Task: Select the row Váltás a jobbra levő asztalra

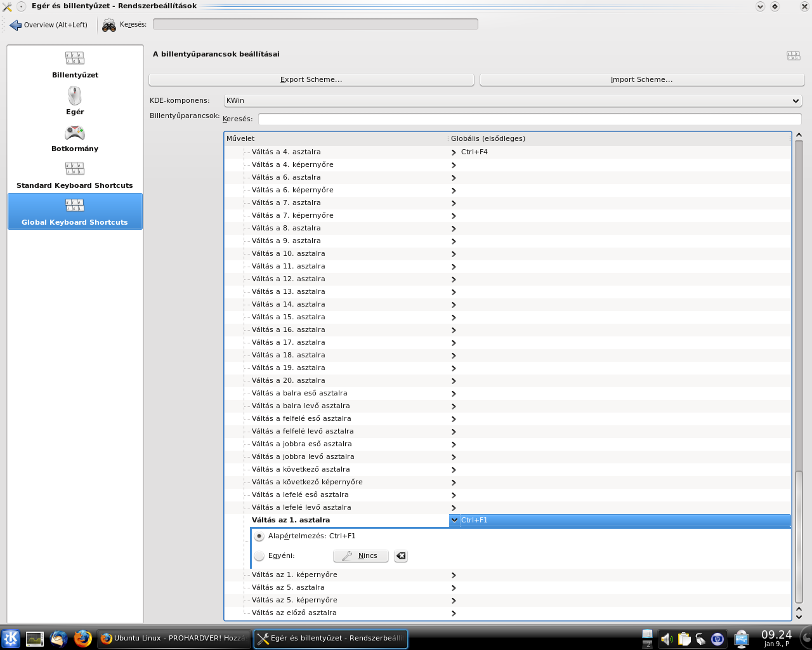Action: (x=507, y=457)
